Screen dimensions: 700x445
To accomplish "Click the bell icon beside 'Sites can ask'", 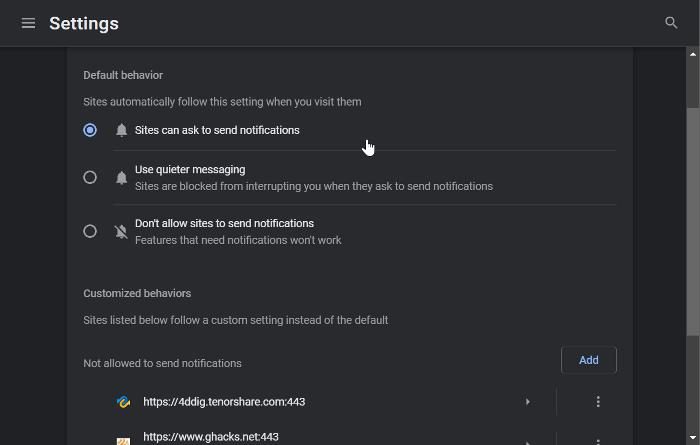I will coord(121,130).
